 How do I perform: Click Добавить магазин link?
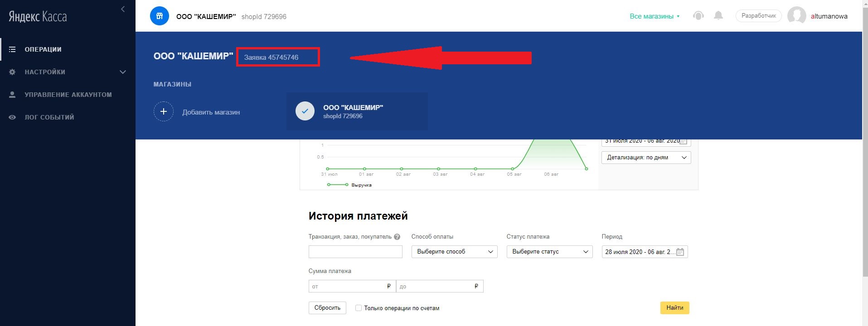click(211, 112)
